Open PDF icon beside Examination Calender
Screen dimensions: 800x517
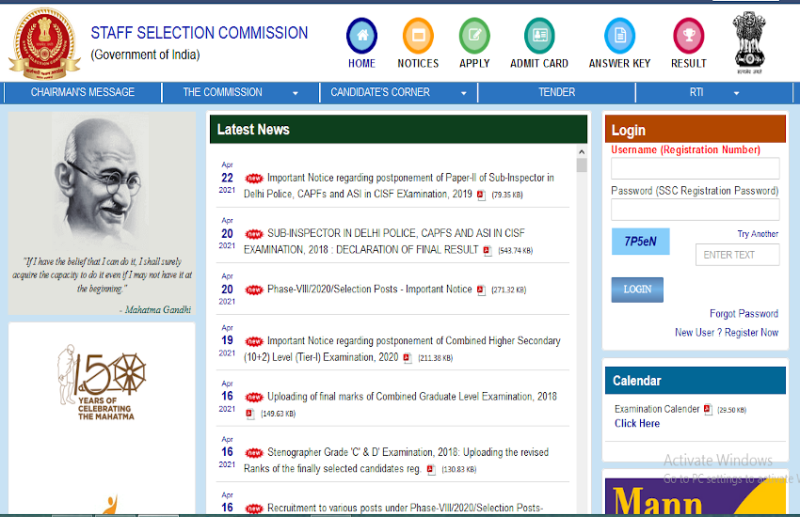click(x=708, y=409)
